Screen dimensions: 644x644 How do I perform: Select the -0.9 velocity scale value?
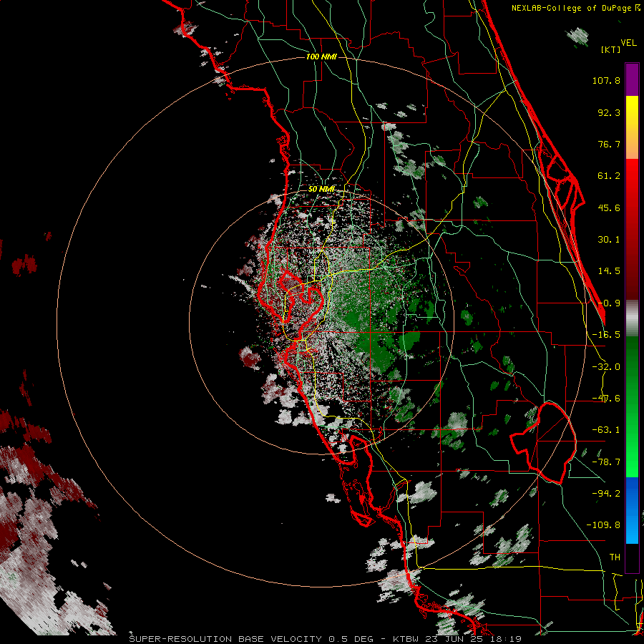pyautogui.click(x=609, y=303)
